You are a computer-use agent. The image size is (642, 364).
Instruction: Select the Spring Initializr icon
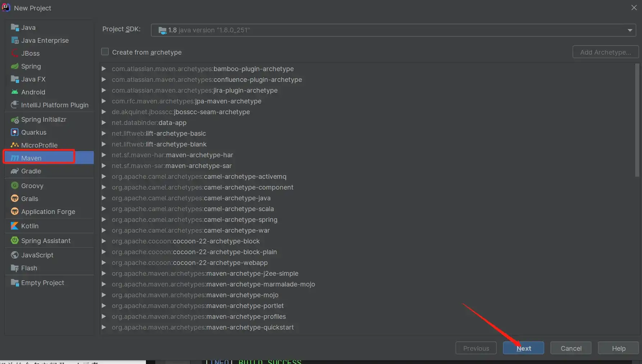tap(15, 120)
